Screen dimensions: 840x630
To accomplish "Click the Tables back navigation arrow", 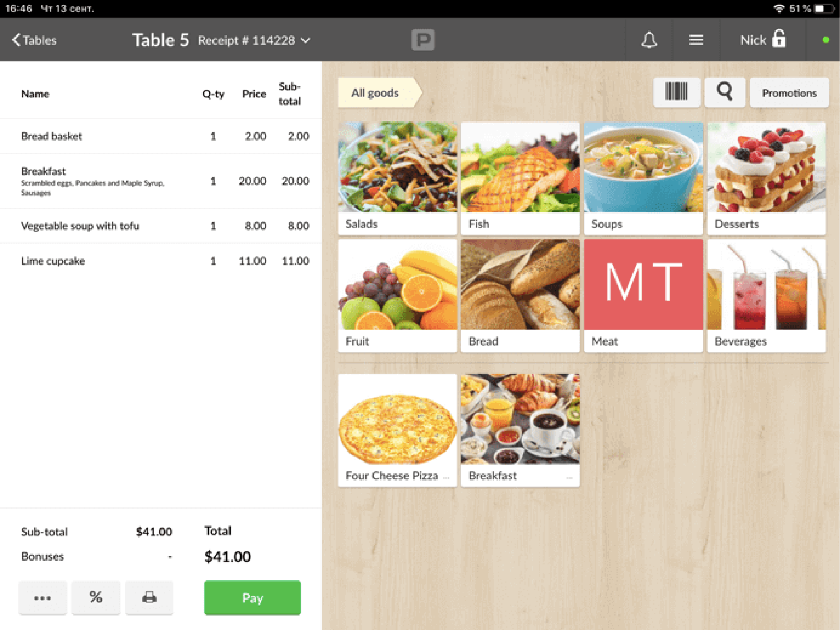I will (x=13, y=40).
